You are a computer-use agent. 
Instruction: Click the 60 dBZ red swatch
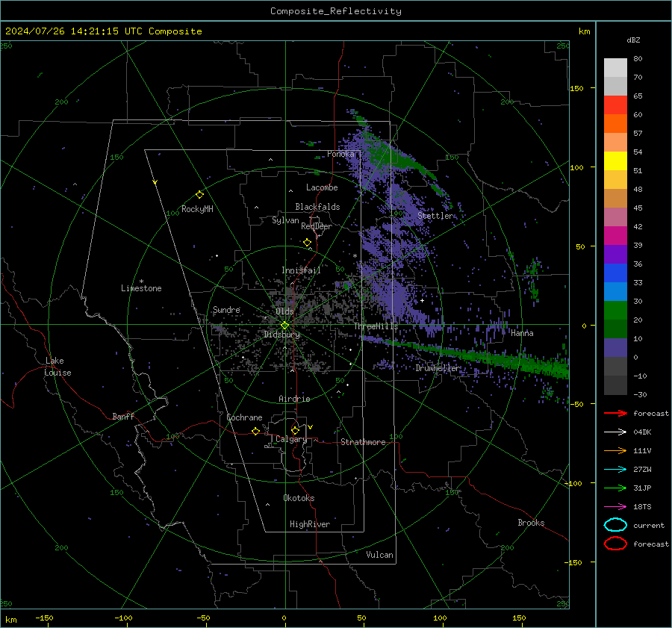click(615, 105)
